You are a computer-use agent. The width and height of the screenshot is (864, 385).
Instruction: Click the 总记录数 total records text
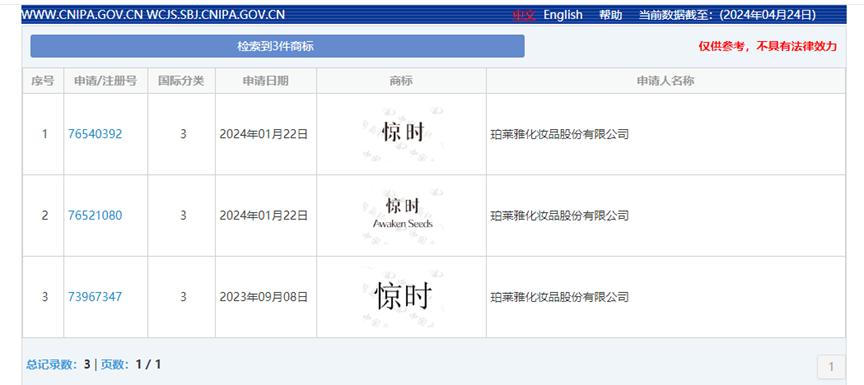pyautogui.click(x=58, y=364)
